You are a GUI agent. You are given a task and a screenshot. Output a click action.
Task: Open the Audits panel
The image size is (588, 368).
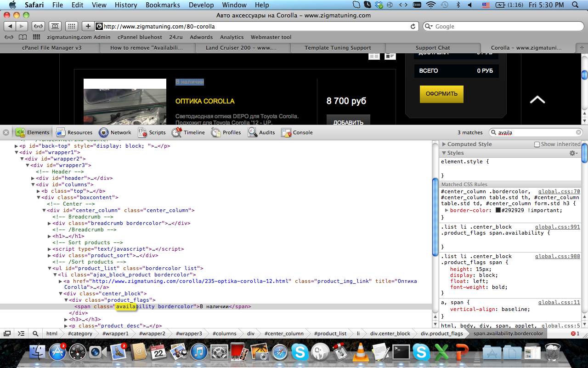pyautogui.click(x=261, y=132)
